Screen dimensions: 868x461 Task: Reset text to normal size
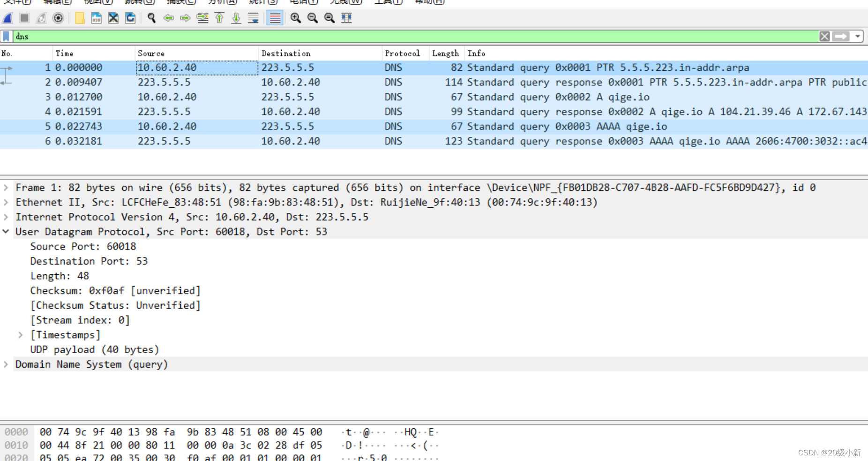pos(329,18)
